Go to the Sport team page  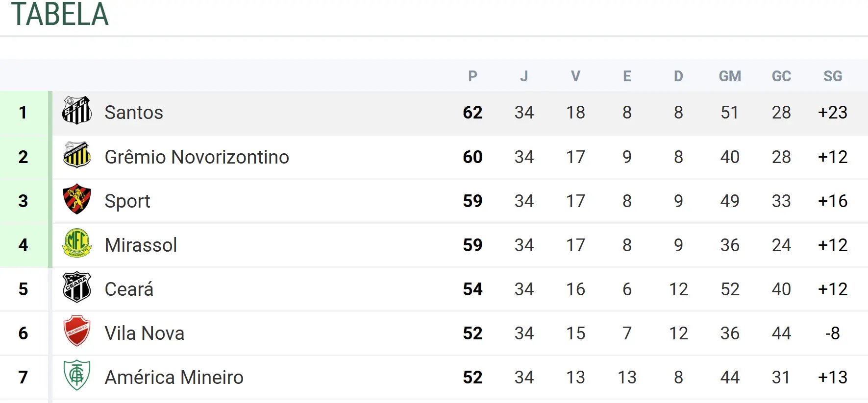pos(127,201)
